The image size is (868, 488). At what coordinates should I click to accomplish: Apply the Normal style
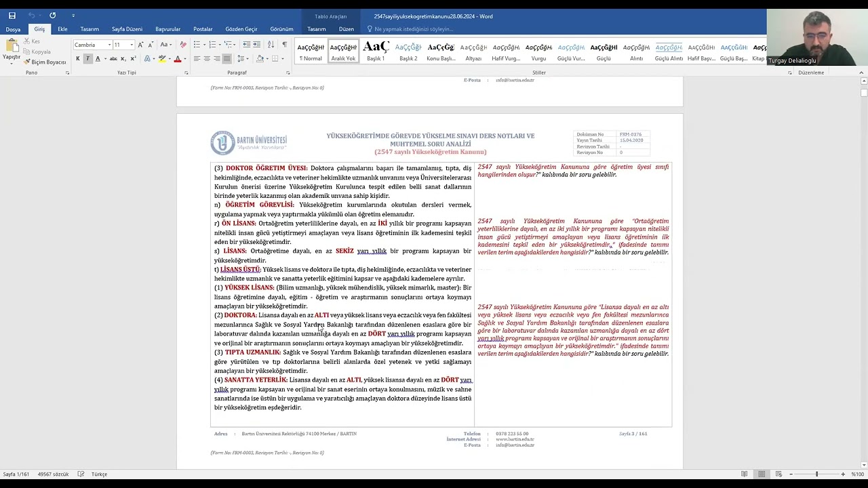(311, 52)
